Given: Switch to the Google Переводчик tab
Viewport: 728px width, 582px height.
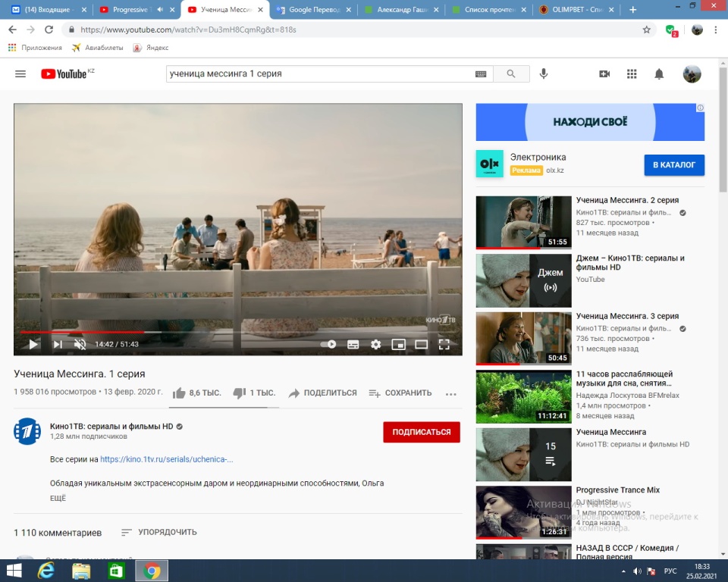Looking at the screenshot, I should (314, 9).
